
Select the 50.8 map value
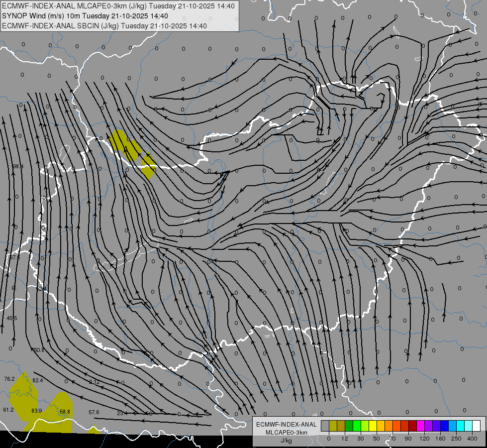[39, 350]
